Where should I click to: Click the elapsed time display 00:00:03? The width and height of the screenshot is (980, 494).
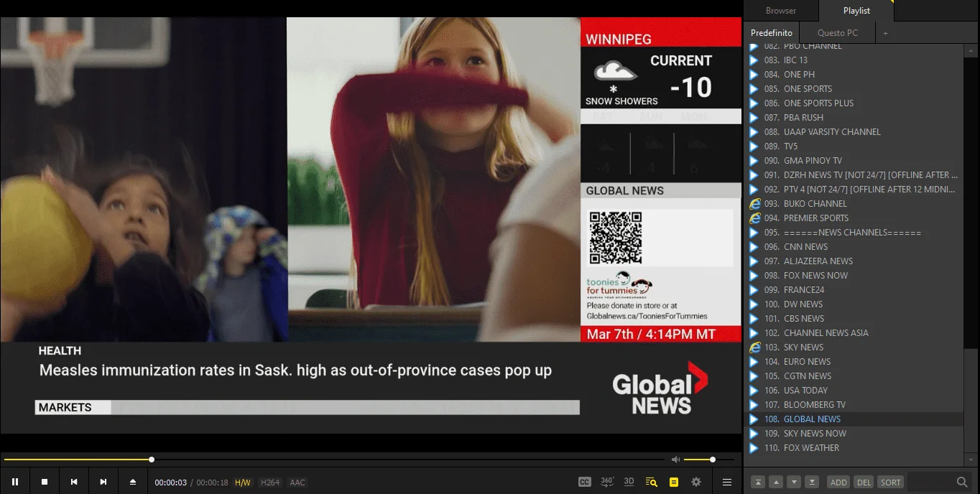tap(171, 483)
